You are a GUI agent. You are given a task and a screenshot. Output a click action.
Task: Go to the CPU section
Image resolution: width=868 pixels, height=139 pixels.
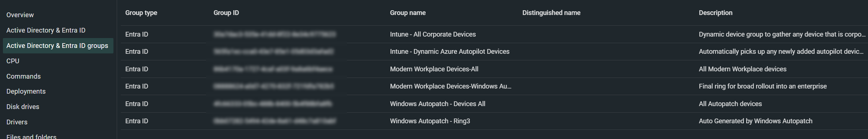click(x=13, y=61)
